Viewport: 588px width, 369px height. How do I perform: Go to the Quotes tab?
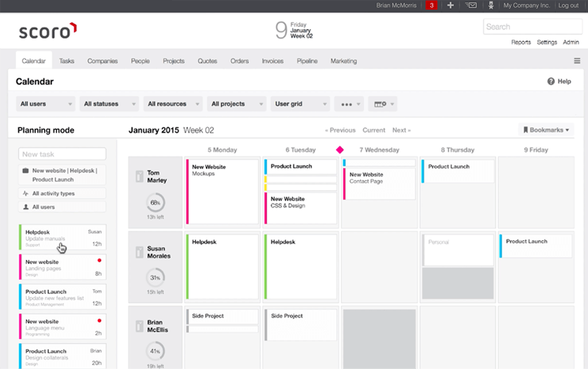pos(208,61)
